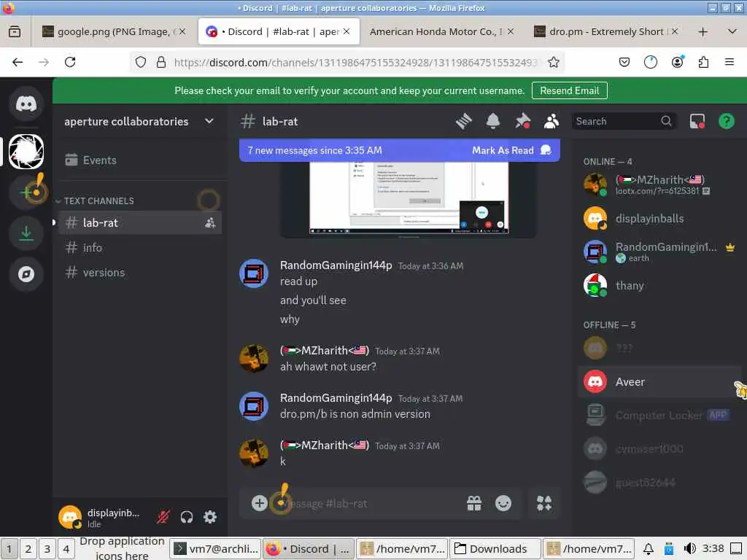Open Firefox extensions puzzle icon
Screen dimensions: 747x560
tap(703, 63)
